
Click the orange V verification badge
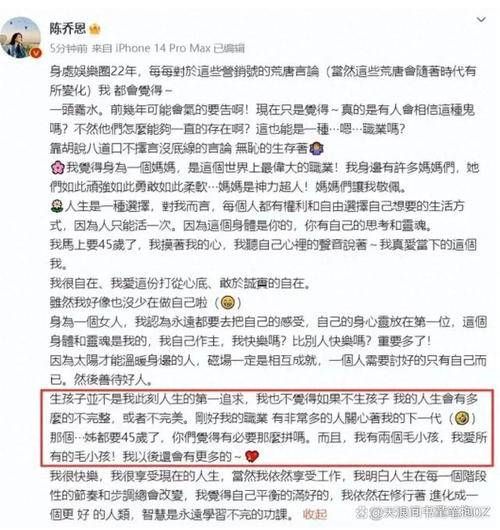click(35, 53)
